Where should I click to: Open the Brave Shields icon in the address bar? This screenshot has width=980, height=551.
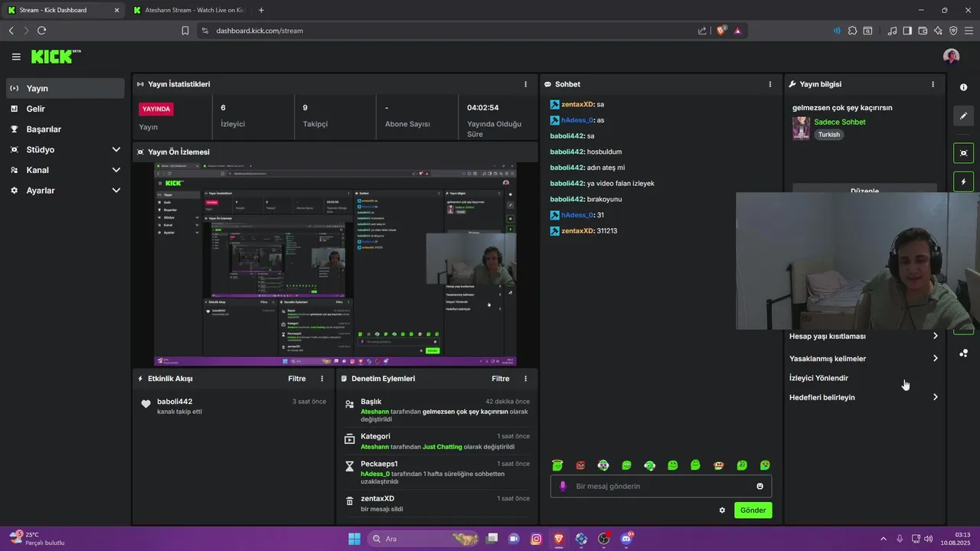tap(720, 31)
